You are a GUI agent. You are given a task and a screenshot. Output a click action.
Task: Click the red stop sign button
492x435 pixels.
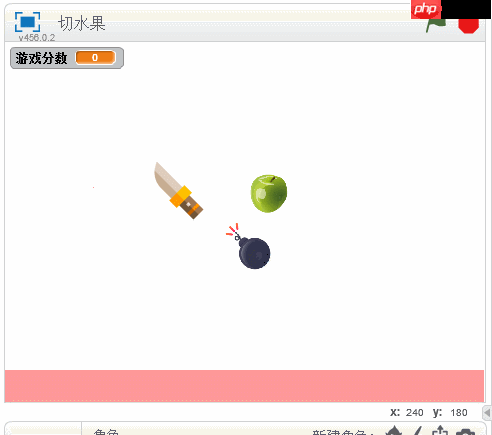(468, 26)
